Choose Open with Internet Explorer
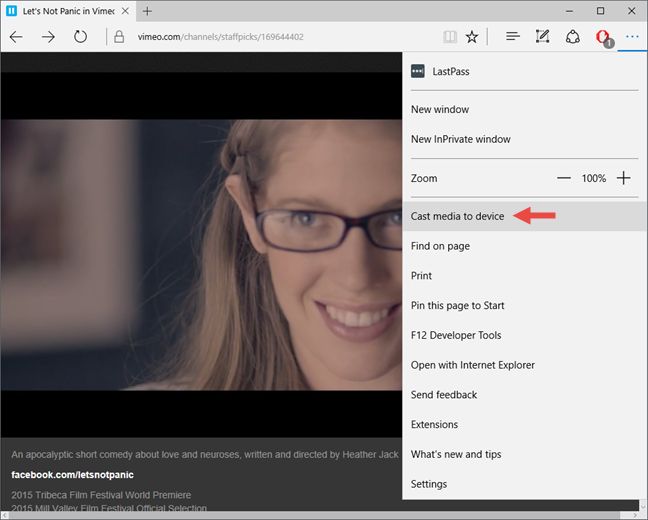The height and width of the screenshot is (520, 648). 524,365
